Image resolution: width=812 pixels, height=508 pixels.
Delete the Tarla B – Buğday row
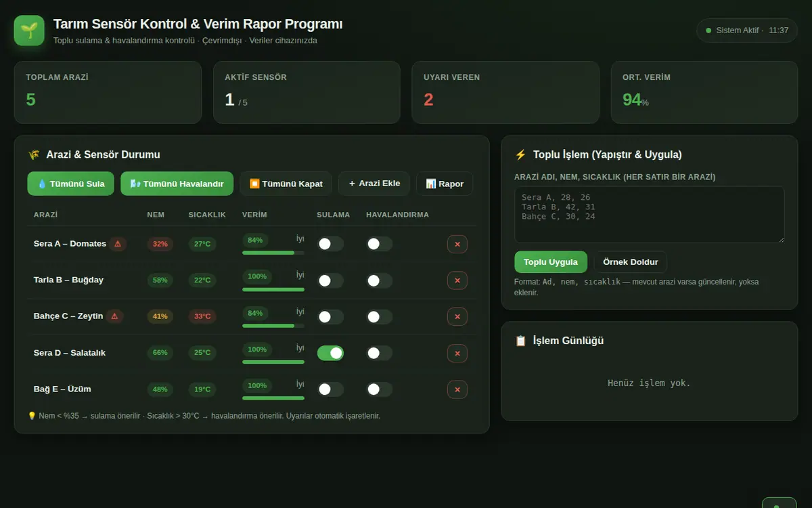click(457, 280)
